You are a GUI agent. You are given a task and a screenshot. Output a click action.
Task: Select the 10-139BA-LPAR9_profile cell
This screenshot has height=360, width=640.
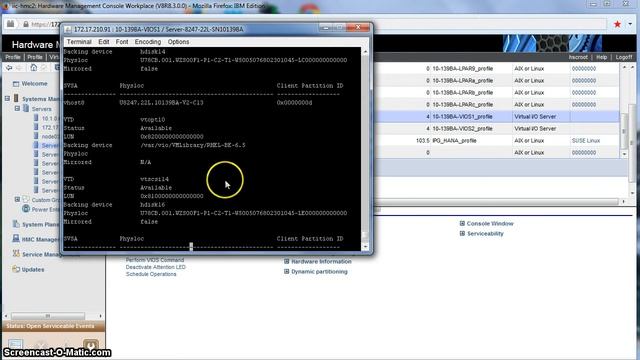tap(462, 69)
